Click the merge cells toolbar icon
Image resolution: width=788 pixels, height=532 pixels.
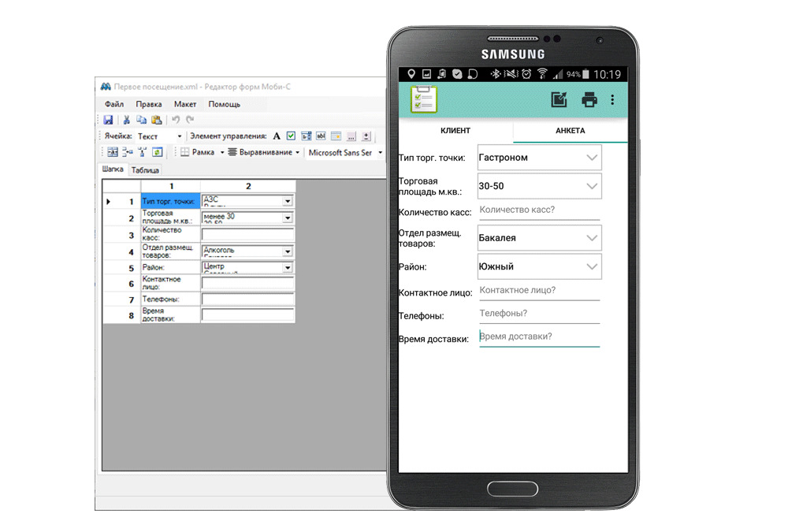click(113, 152)
